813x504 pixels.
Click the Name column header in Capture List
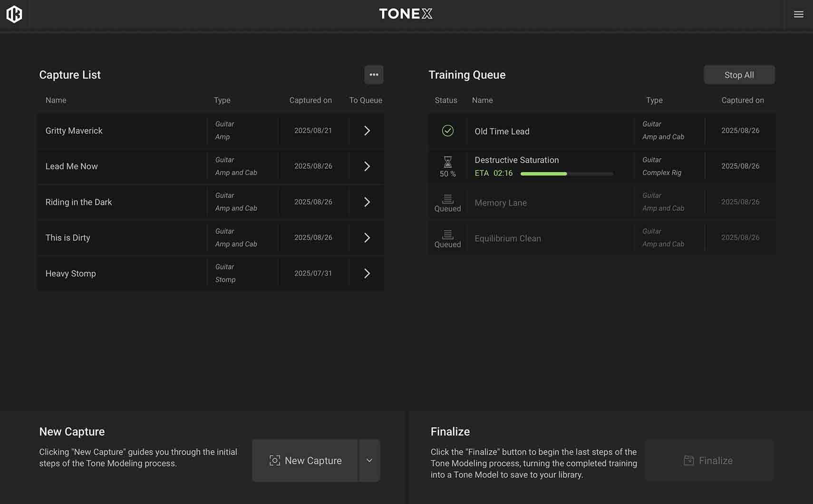(56, 100)
